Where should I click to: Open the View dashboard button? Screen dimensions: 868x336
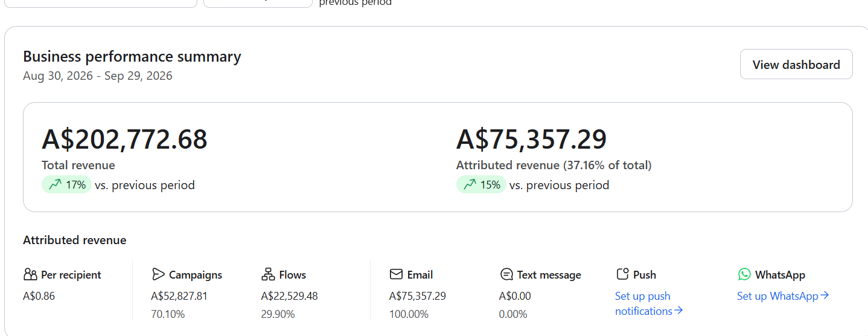coord(796,64)
